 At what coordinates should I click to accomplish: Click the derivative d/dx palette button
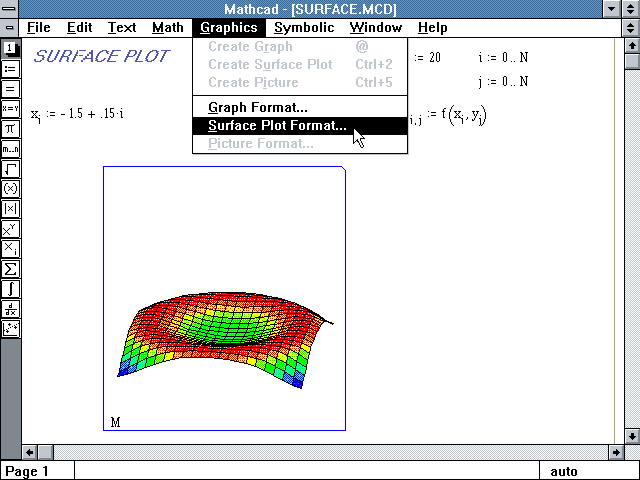[10, 308]
